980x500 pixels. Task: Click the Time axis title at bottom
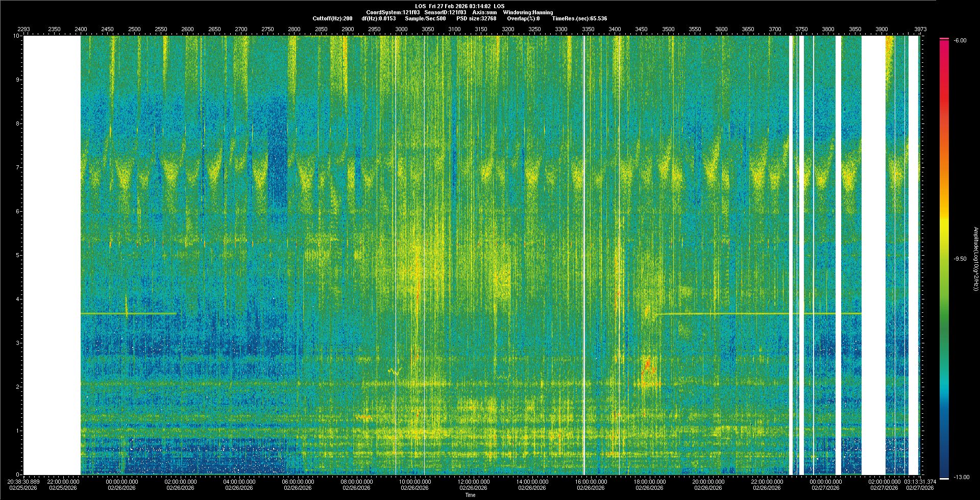click(x=470, y=495)
